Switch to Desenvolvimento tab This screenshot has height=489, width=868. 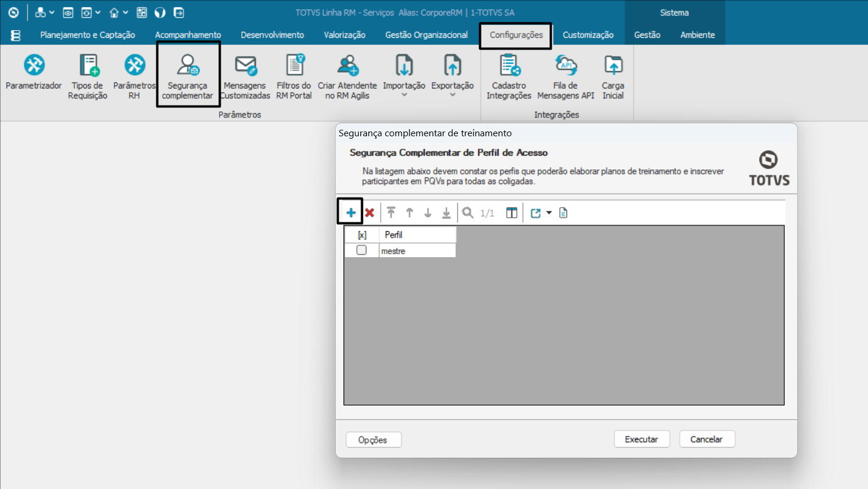(272, 35)
